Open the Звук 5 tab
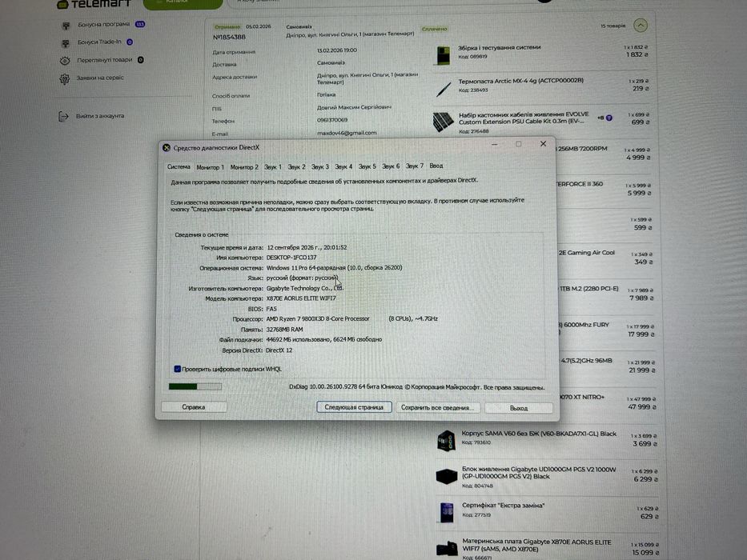 coord(367,166)
